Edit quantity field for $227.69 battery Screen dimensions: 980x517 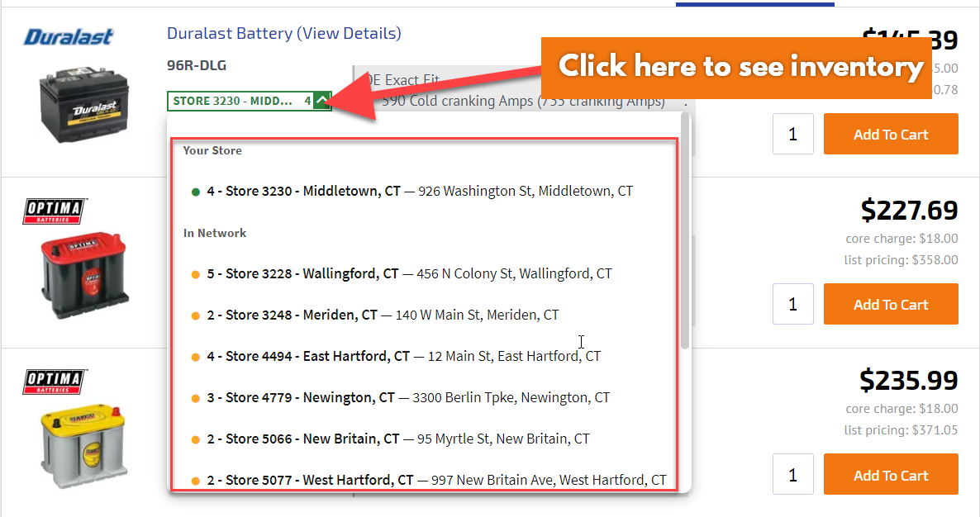(793, 304)
